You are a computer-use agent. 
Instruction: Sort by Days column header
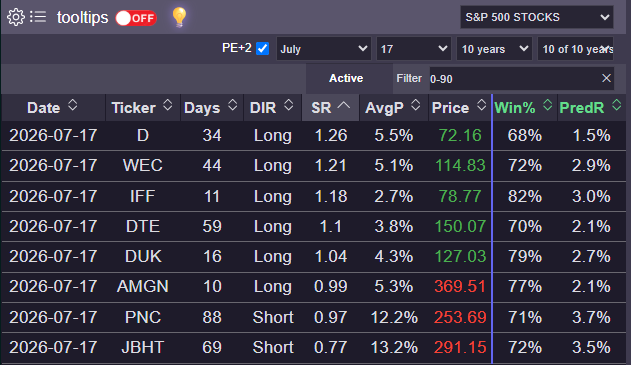(x=211, y=107)
